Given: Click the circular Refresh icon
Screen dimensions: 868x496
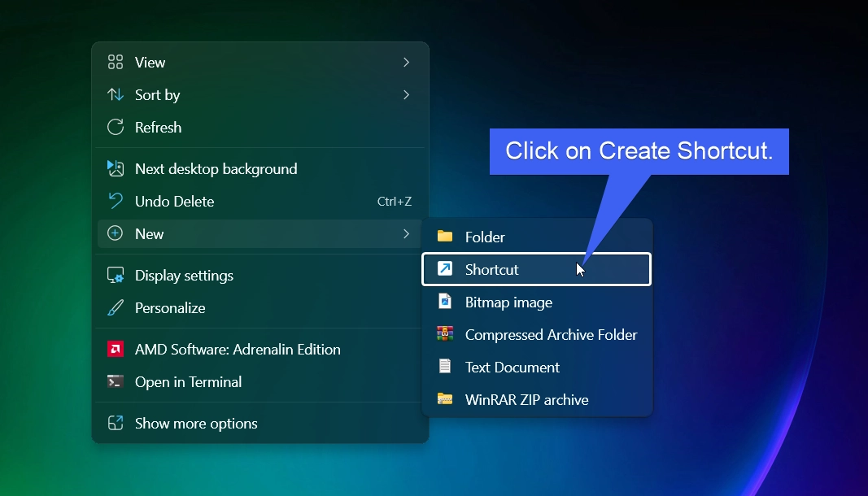Looking at the screenshot, I should click(x=116, y=127).
